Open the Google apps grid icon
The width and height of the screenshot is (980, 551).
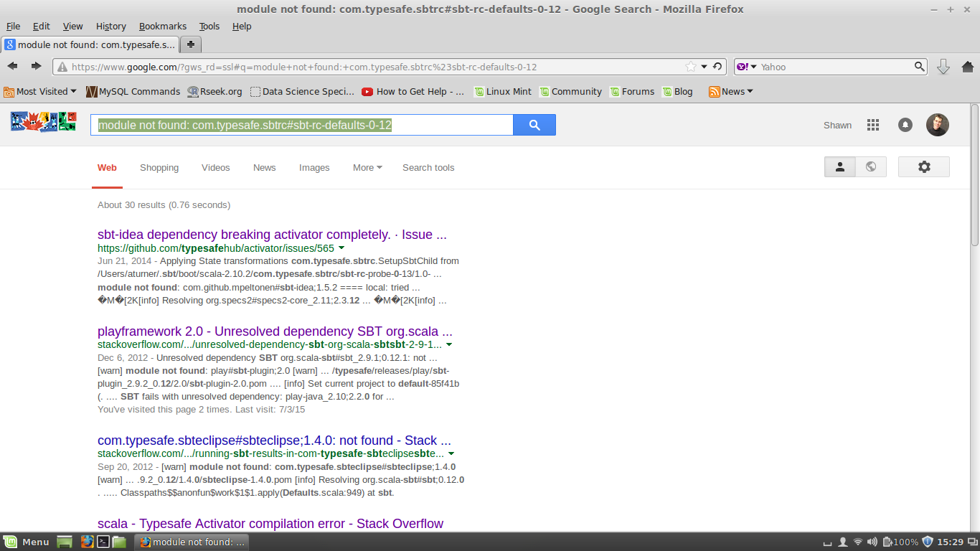click(873, 125)
